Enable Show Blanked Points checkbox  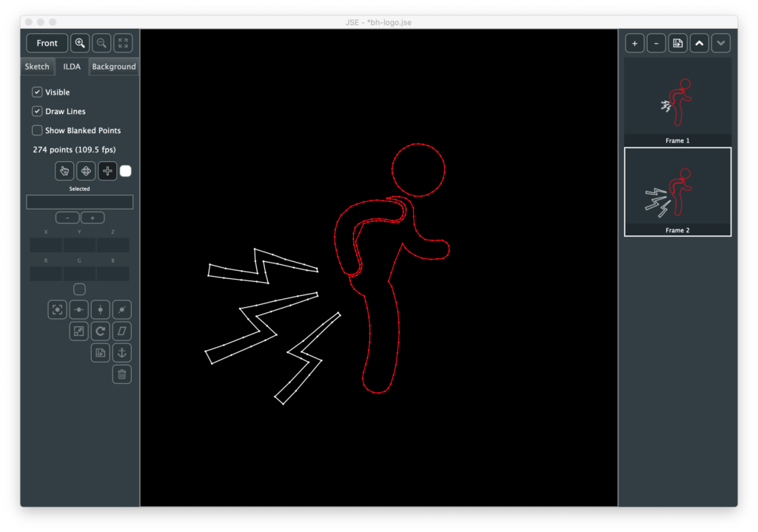(37, 130)
